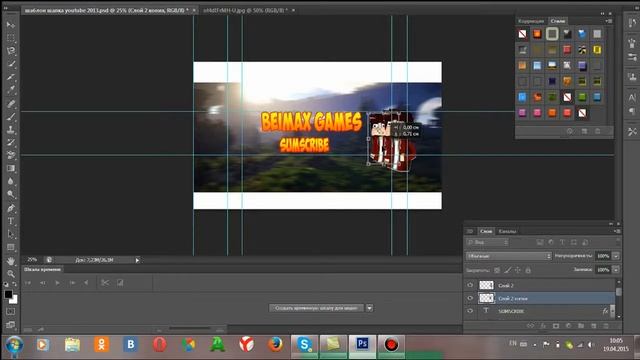
Task: Change screen mode at toolbox bottom
Action: 11,325
